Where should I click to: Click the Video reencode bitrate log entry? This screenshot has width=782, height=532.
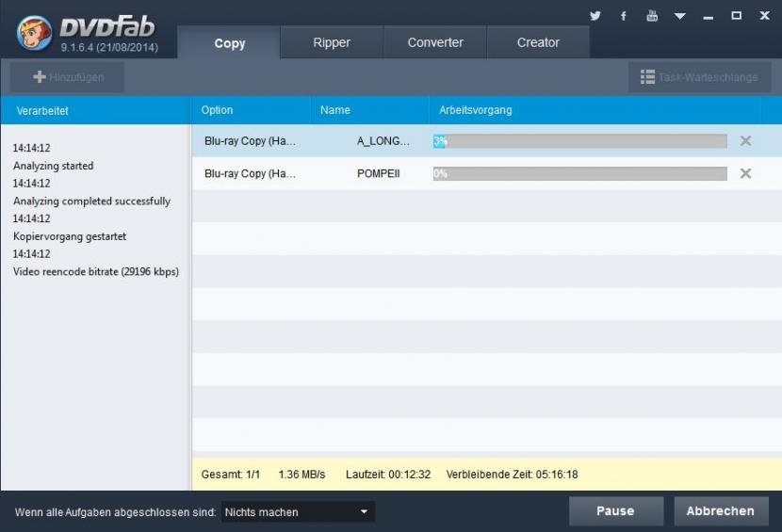(96, 272)
